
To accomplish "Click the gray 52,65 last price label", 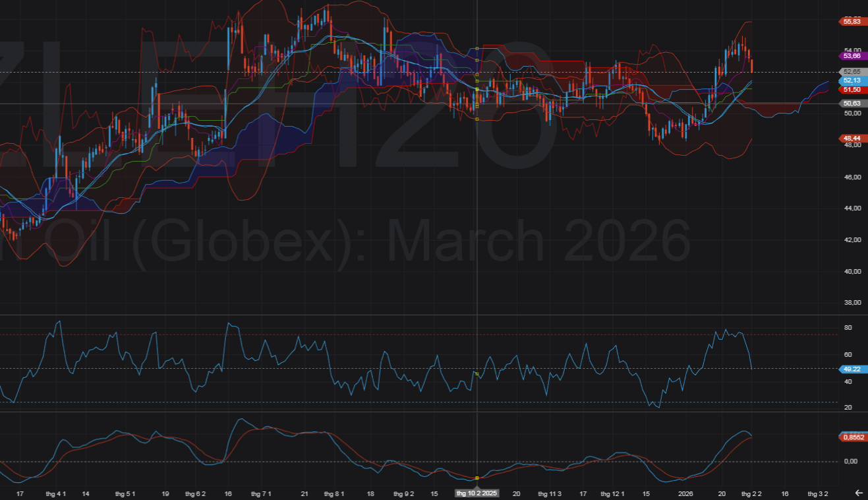I will 852,71.
